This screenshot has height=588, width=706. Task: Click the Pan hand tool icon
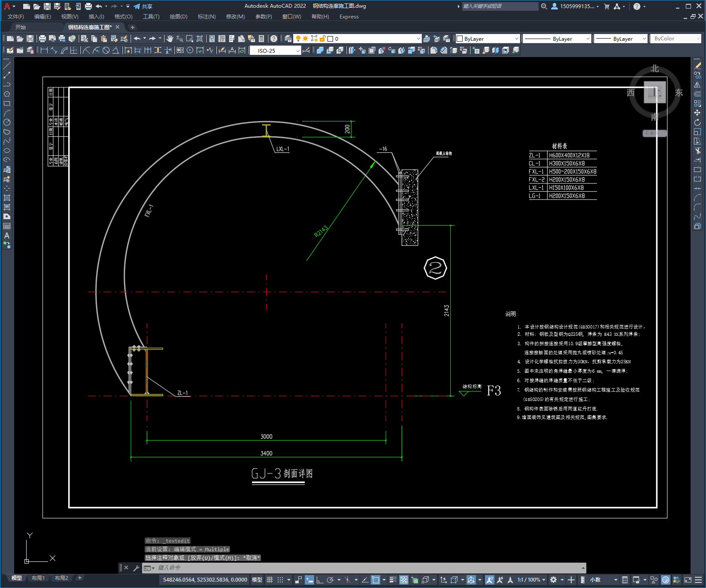[170, 39]
